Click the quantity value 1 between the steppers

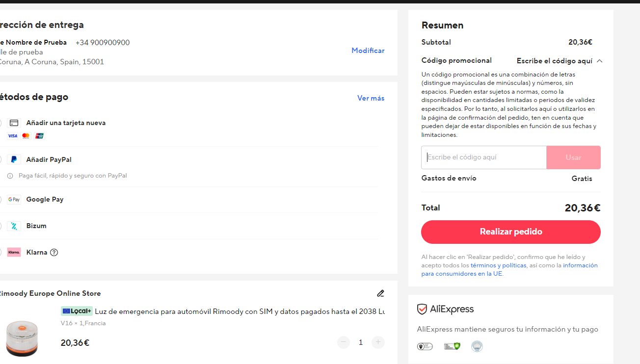click(x=361, y=342)
